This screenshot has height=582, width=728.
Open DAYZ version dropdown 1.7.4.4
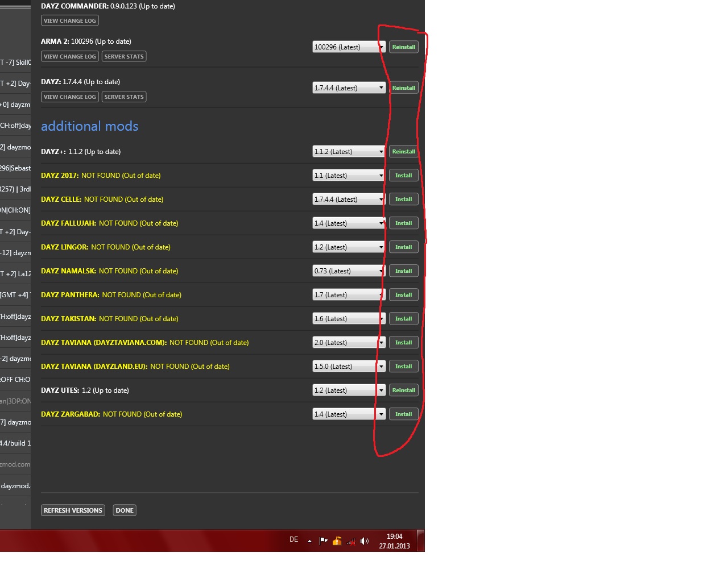(x=349, y=88)
